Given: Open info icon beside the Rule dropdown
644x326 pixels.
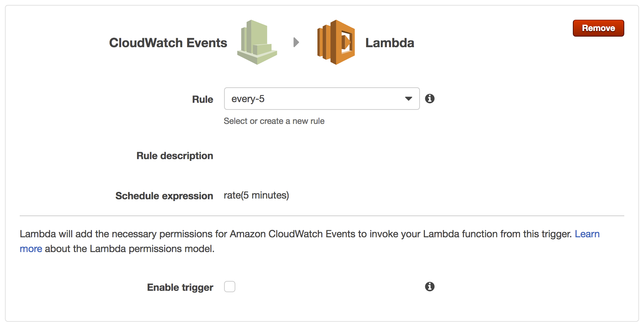Looking at the screenshot, I should (429, 99).
